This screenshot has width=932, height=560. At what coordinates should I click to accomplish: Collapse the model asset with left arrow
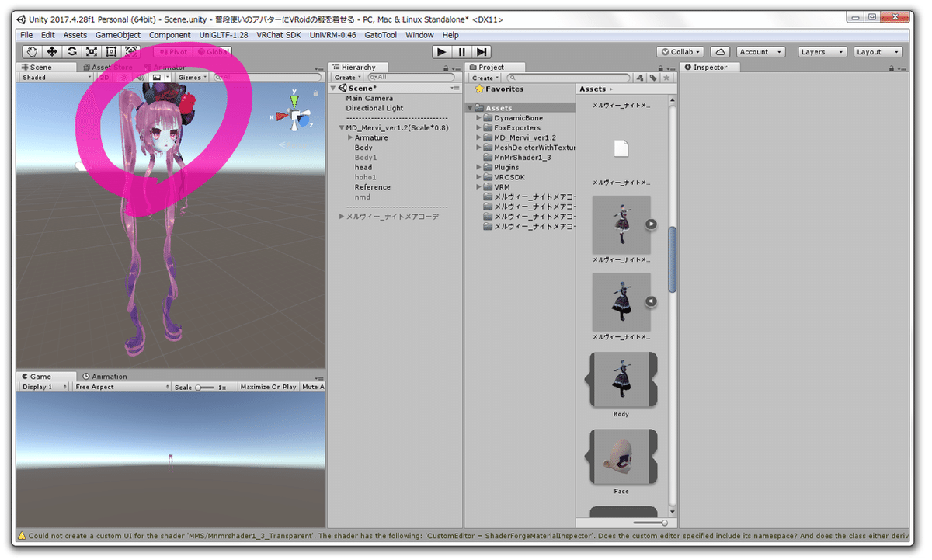[x=651, y=301]
